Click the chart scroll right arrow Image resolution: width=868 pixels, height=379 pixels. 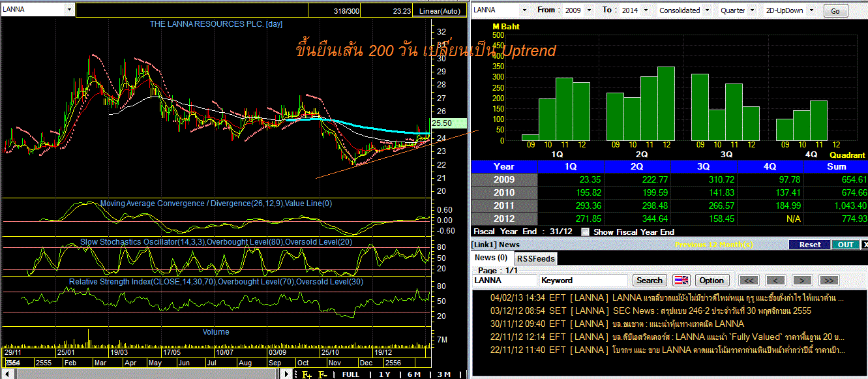[286, 374]
